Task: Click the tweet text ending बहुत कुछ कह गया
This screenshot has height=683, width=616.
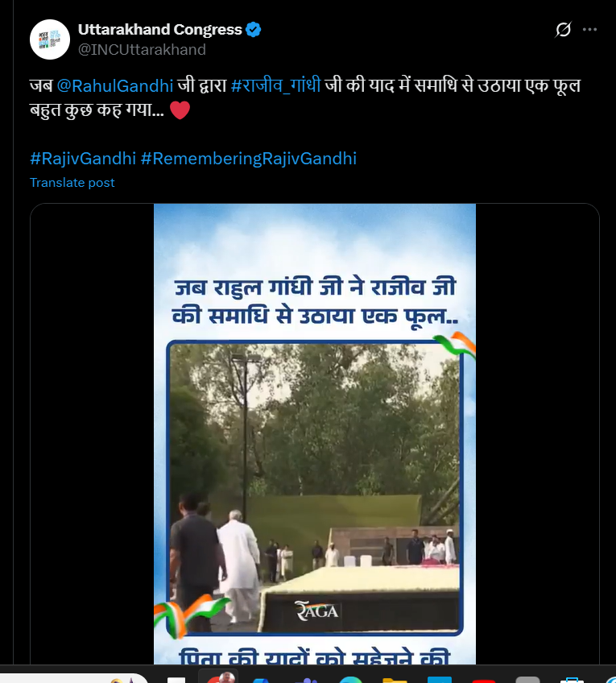Action: 305,97
